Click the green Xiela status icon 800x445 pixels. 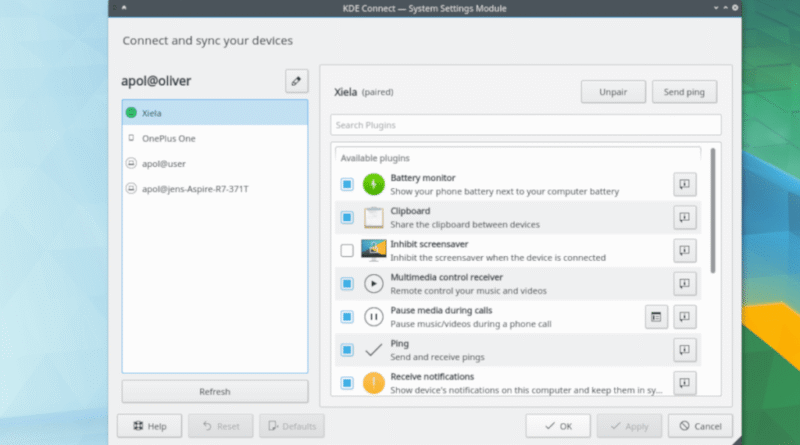[131, 112]
